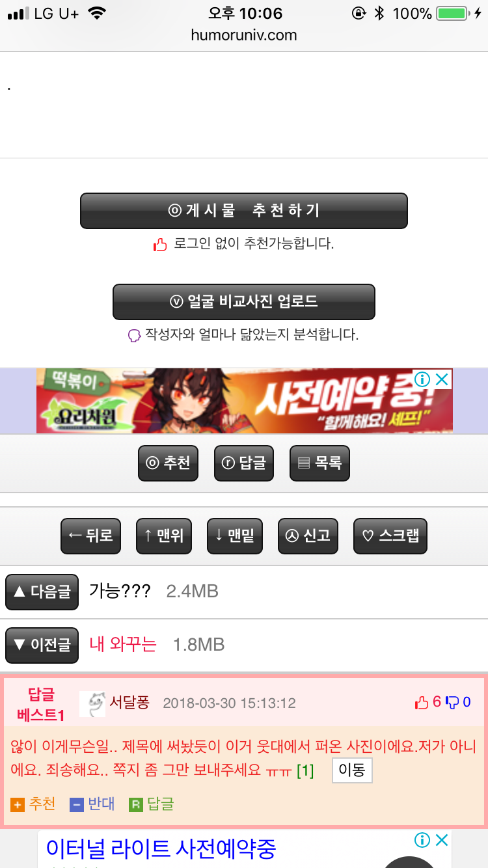Viewport: 488px width, 868px height.
Task: Open the ad info icon on the 요리차원 banner
Action: (x=423, y=379)
